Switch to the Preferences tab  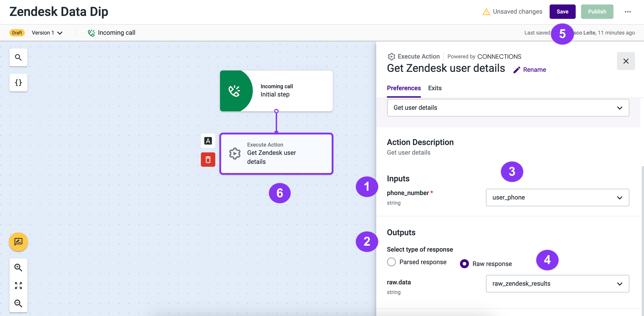pyautogui.click(x=404, y=88)
